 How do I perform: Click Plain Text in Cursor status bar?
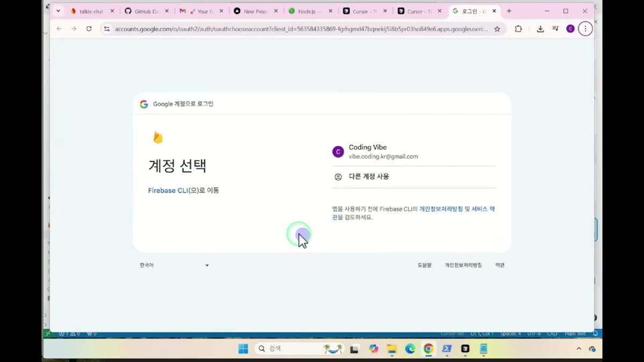coord(575,334)
